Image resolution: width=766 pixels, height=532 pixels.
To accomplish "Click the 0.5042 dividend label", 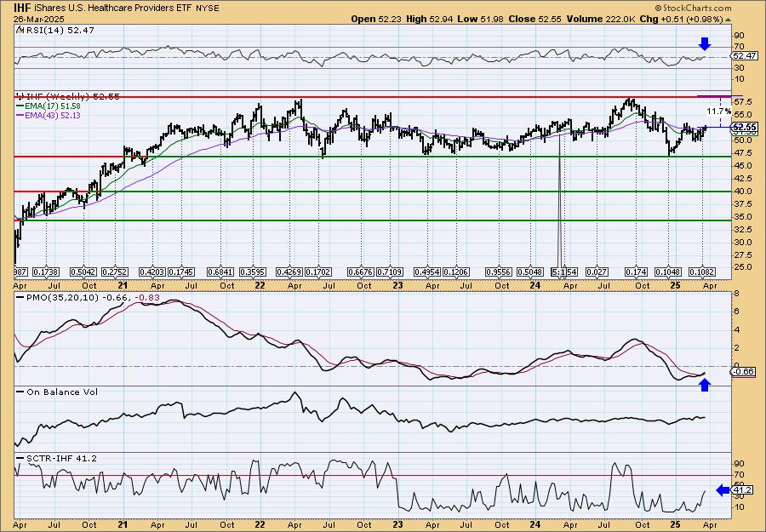I will (x=83, y=272).
